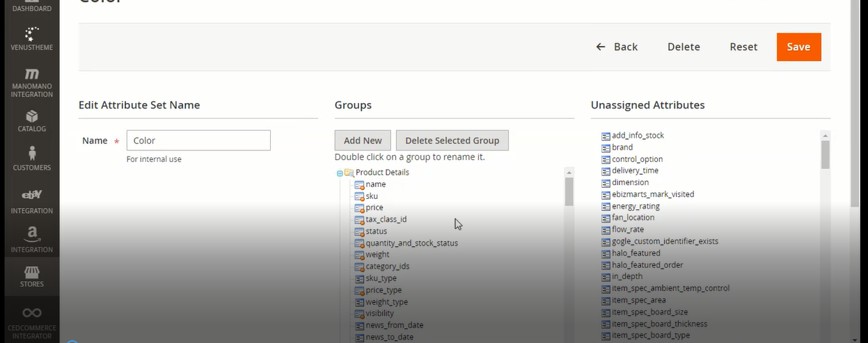Select price_type in Product Details
This screenshot has height=343, width=868.
point(384,290)
